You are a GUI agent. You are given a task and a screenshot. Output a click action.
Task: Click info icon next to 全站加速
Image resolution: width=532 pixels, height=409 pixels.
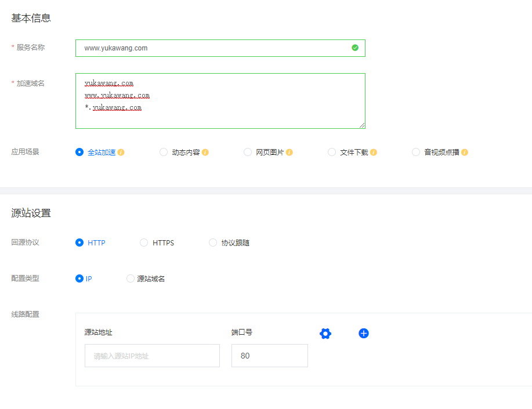(x=121, y=153)
